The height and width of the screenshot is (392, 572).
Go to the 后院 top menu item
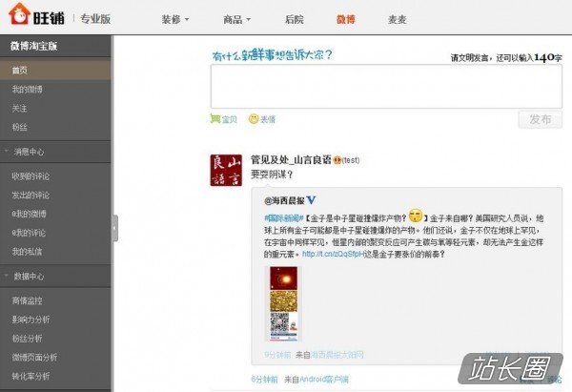point(295,19)
